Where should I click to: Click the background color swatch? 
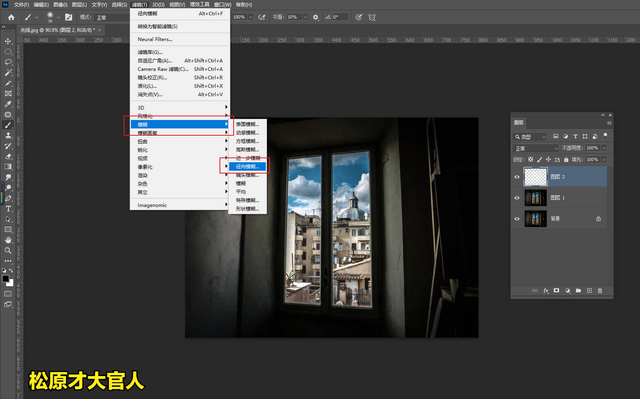point(11,283)
